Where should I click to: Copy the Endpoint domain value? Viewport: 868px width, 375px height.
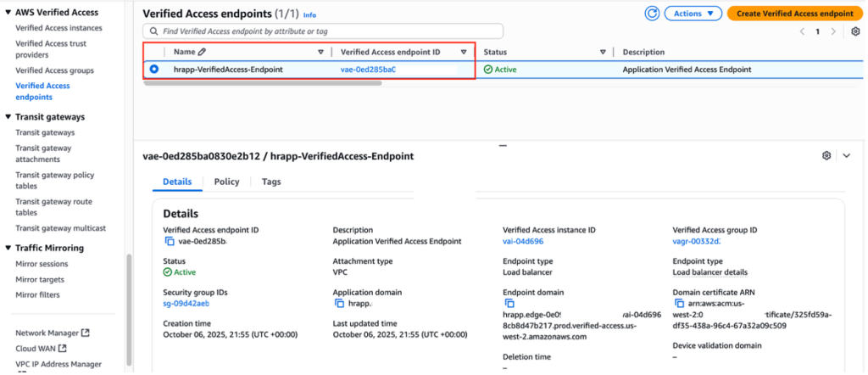click(509, 304)
